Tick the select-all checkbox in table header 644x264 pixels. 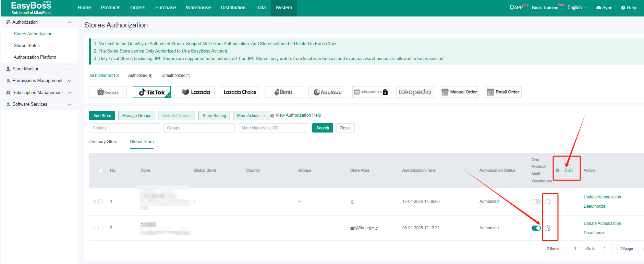(x=100, y=170)
